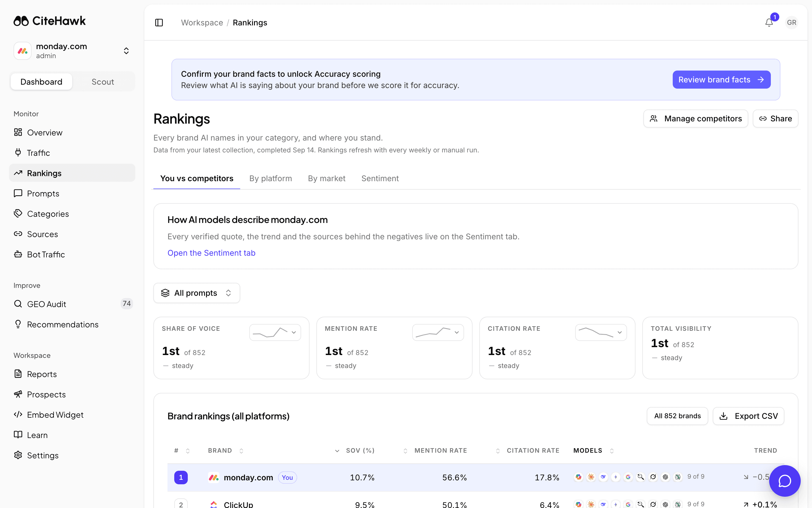Screen dimensions: 812x508
Task: Click the Share button
Action: tap(775, 119)
